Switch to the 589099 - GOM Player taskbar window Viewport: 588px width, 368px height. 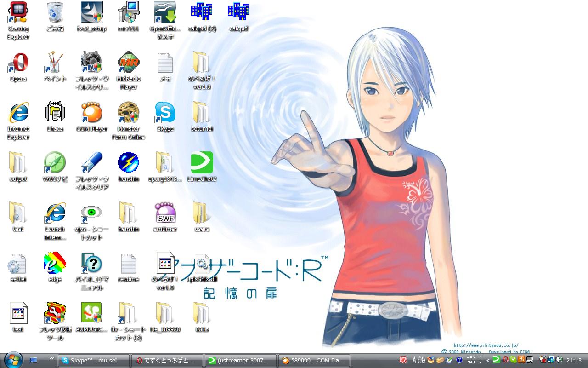314,361
